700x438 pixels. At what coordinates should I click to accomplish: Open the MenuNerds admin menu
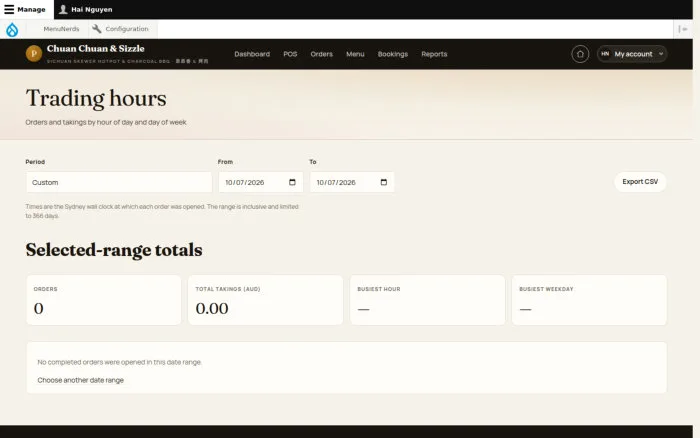click(61, 29)
